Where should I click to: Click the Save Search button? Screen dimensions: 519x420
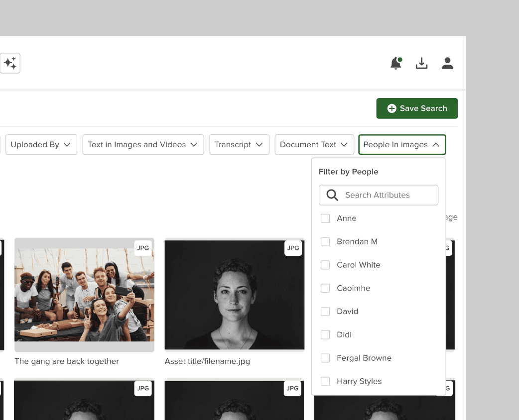coord(417,108)
